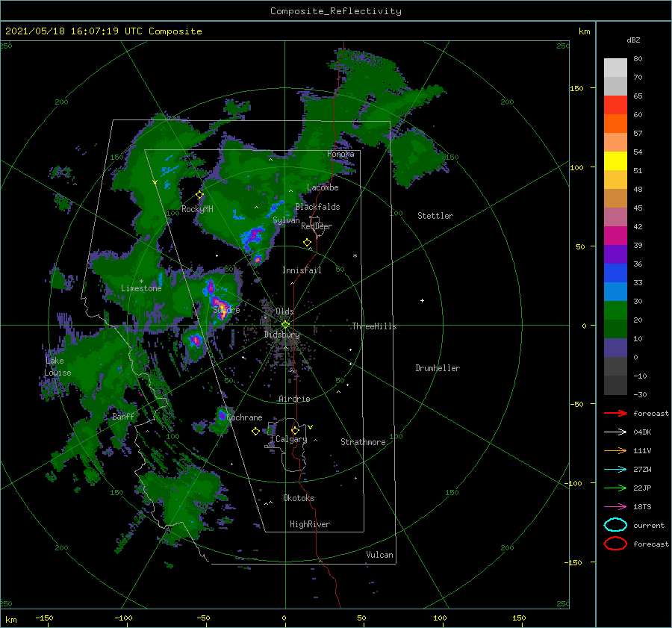Image resolution: width=672 pixels, height=628 pixels.
Task: Click the yellow 150 tick on right axis
Action: point(577,88)
